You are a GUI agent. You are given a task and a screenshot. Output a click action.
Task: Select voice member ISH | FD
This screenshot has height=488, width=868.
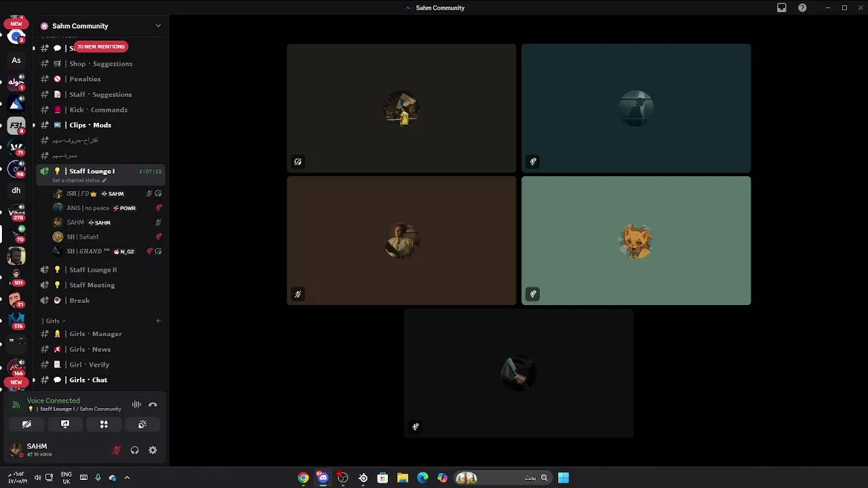point(107,194)
